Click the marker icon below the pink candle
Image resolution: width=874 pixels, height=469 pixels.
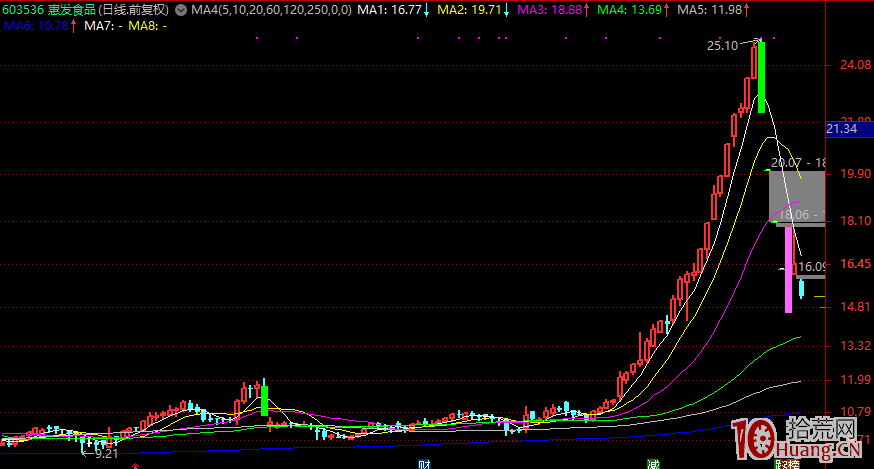coord(788,464)
